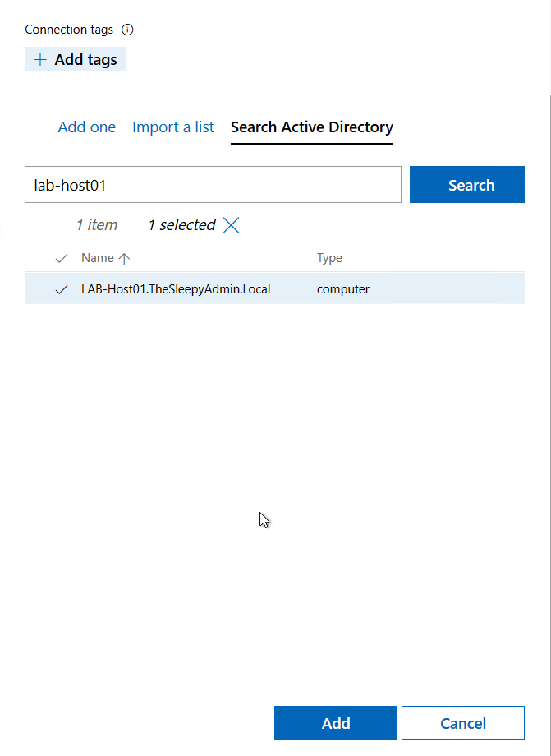Clear selection with the X icon
Screen dimensions: 551x756
tap(232, 225)
